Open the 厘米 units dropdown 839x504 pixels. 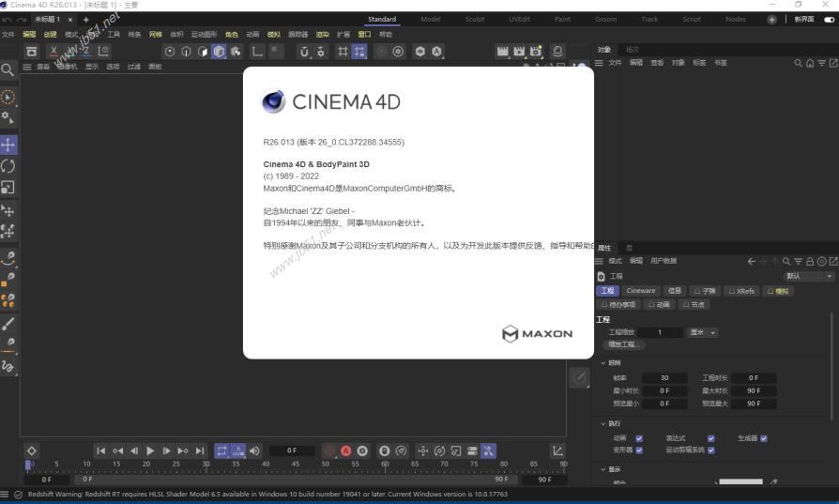point(703,332)
